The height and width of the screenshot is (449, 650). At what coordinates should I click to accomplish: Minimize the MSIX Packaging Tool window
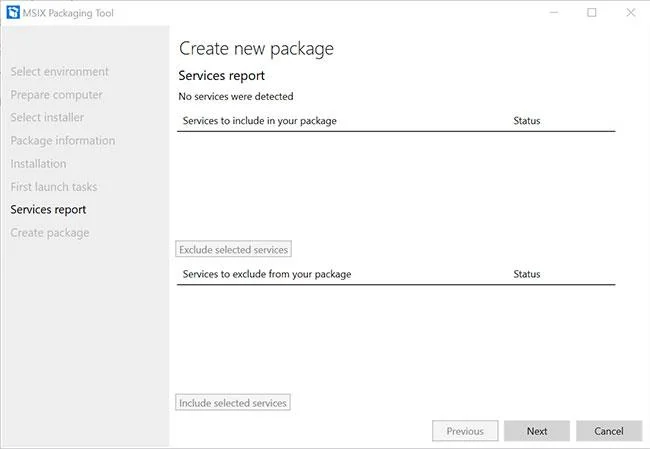554,12
